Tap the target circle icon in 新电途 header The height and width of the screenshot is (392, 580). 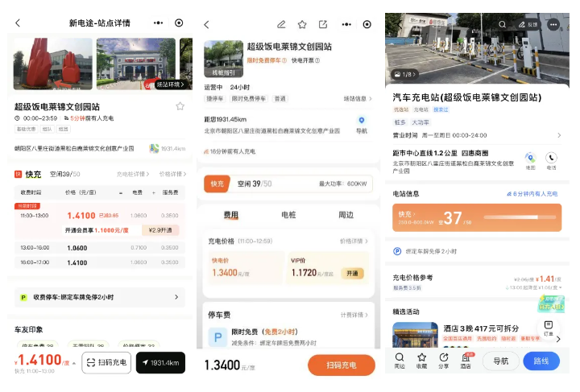[179, 23]
